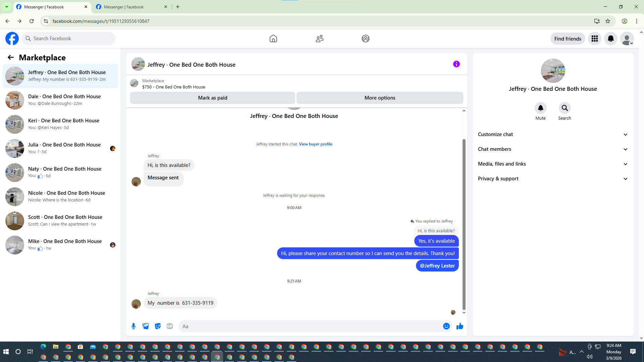Expand the Privacy & support section
This screenshot has width=644, height=362.
tap(553, 179)
